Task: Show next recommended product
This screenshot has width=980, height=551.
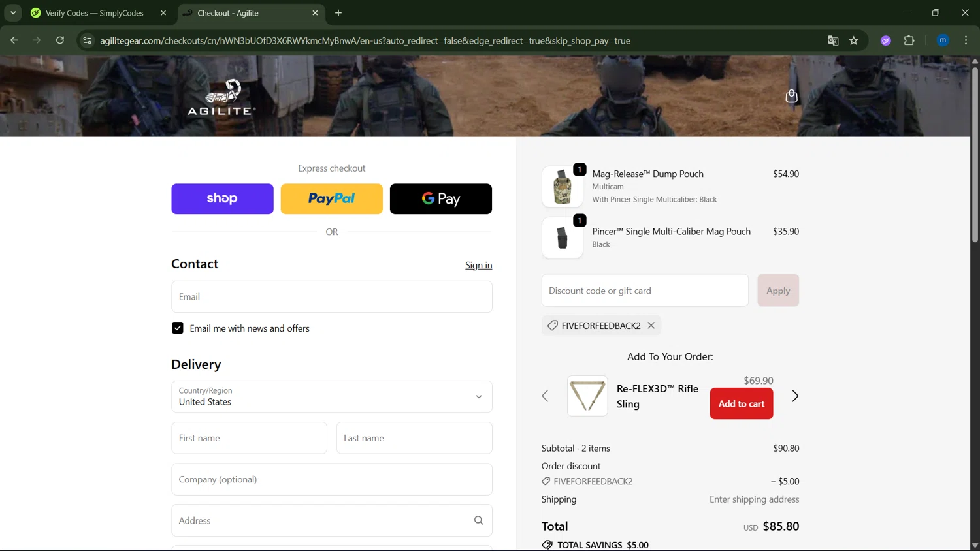Action: coord(795,396)
